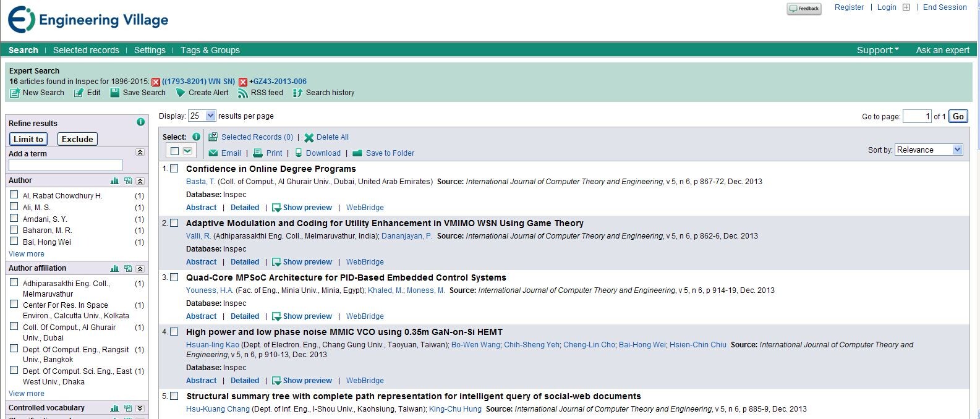View more authors in Author facet
Viewport: 980px width, 419px height.
27,254
